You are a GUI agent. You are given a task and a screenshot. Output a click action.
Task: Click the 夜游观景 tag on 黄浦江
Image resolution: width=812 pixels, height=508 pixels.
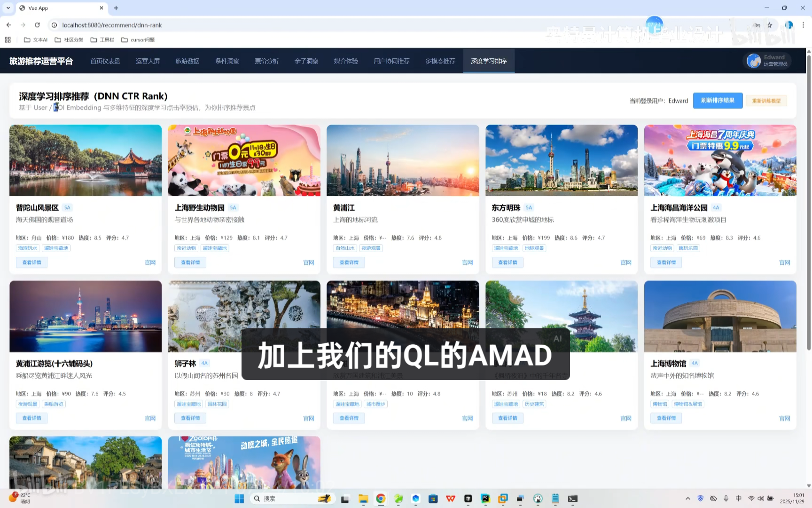371,248
